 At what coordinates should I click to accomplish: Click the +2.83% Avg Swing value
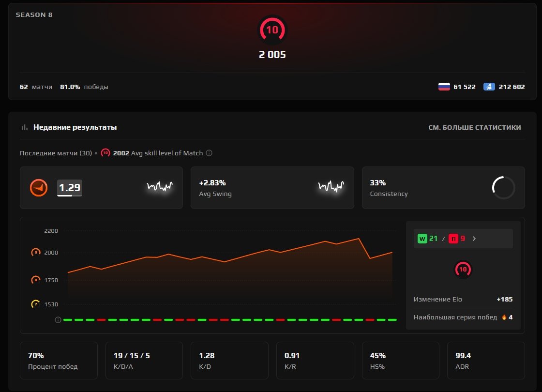click(212, 182)
